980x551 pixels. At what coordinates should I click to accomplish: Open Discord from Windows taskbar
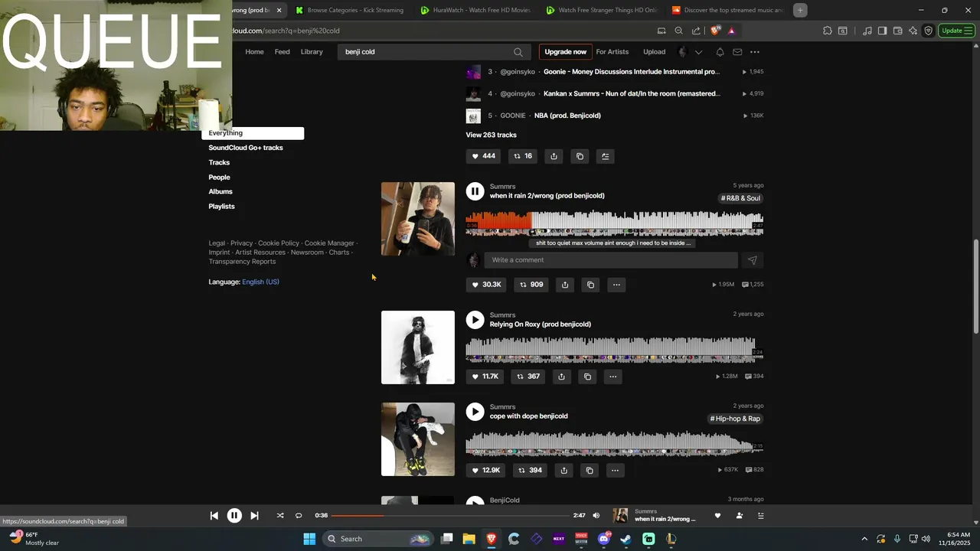pyautogui.click(x=604, y=539)
